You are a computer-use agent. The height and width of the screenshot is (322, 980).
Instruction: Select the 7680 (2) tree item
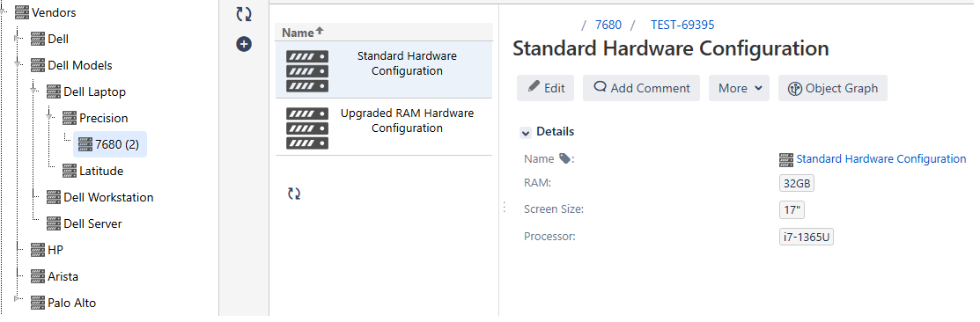(110, 144)
